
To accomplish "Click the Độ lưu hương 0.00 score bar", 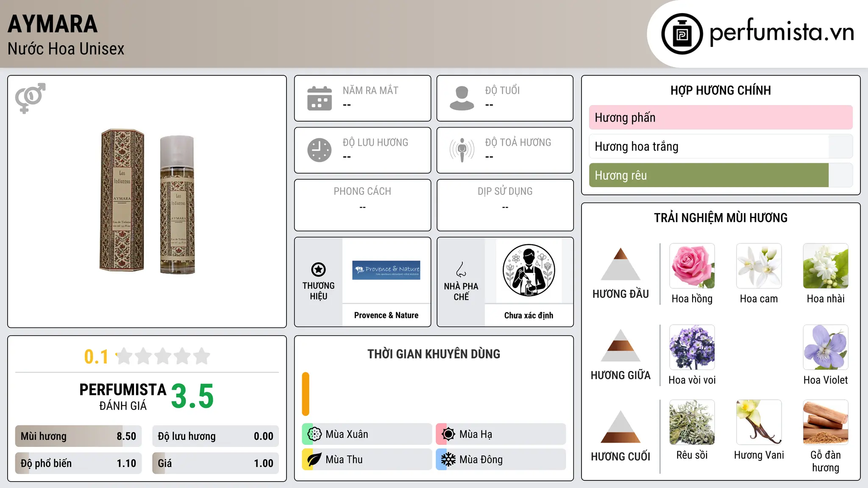I will tap(216, 436).
